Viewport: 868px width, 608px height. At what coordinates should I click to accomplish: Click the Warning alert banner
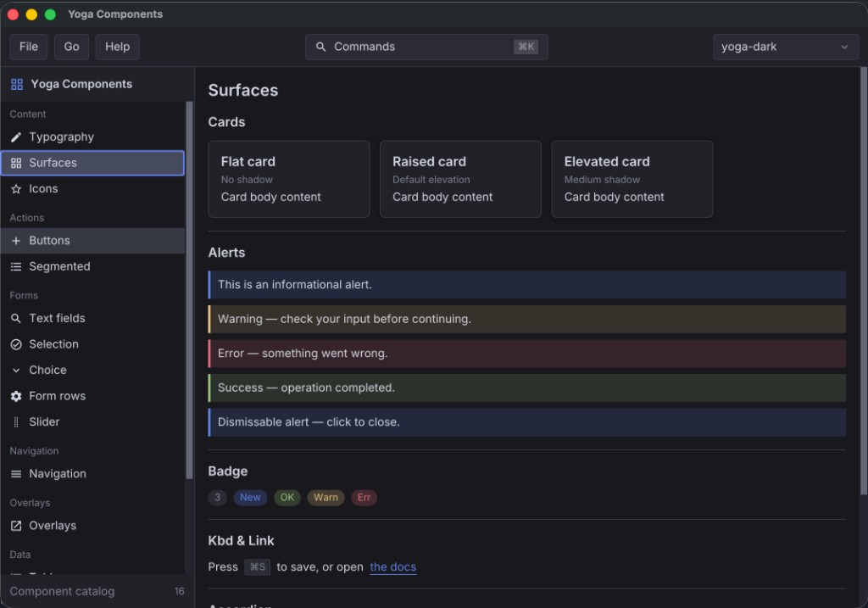click(527, 319)
